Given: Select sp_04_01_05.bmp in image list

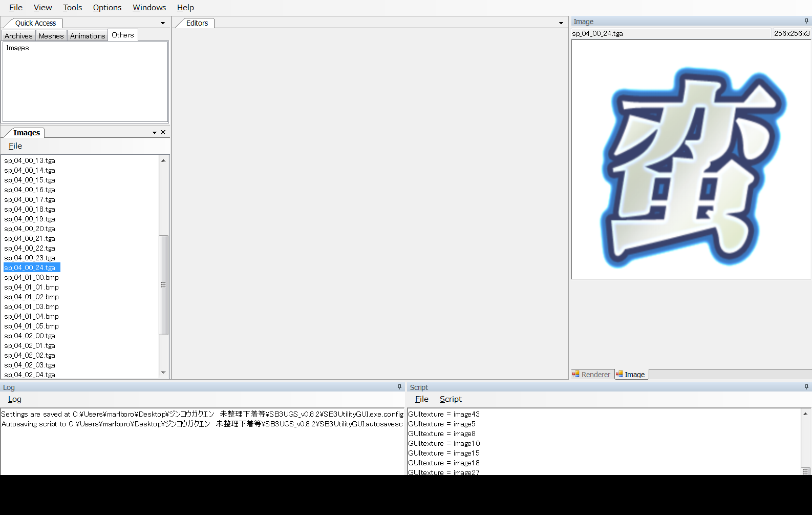Looking at the screenshot, I should [x=32, y=326].
